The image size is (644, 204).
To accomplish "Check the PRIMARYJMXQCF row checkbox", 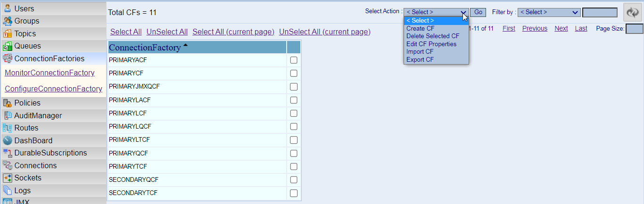I will [x=294, y=87].
